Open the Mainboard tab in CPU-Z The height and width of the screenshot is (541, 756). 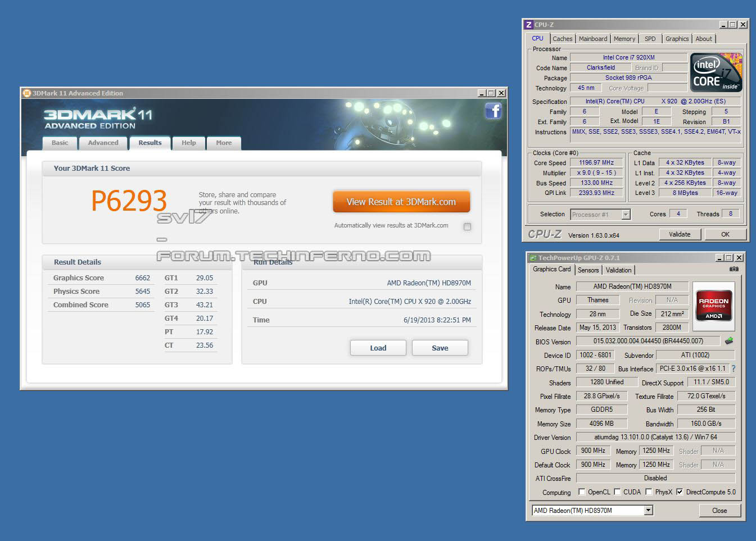point(593,39)
